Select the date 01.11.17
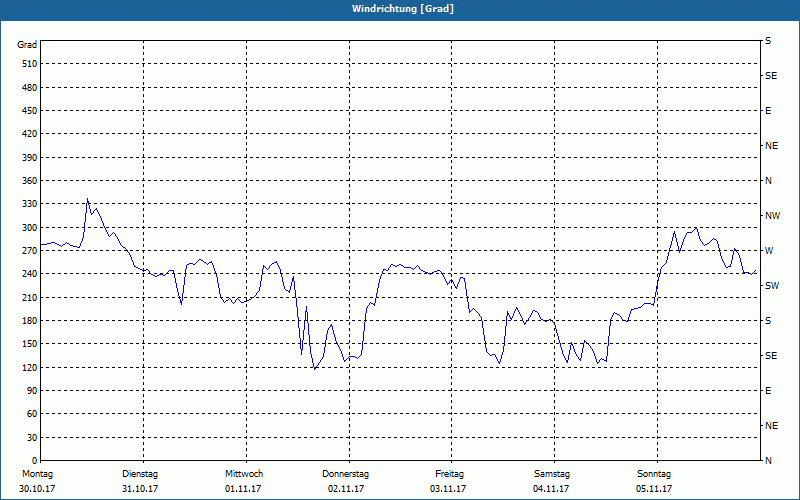 (x=243, y=489)
